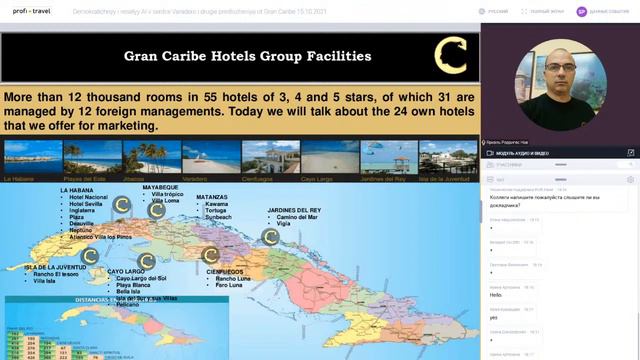Open chat settings gear
Screen dimensions: 640x360
(631, 180)
